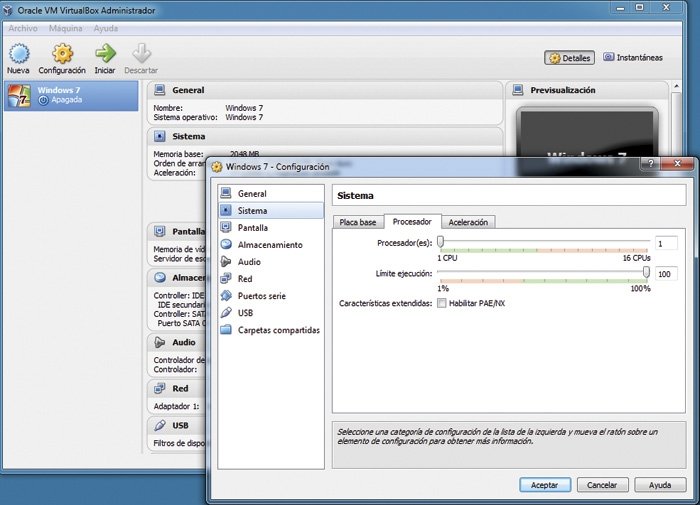Image resolution: width=700 pixels, height=505 pixels.
Task: Click the Cancelar button
Action: pos(602,485)
